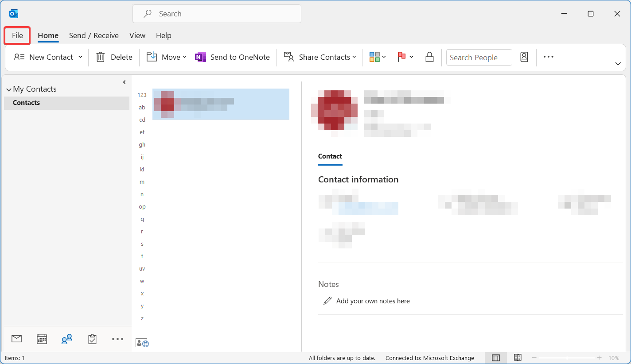
Task: Select the blurred contact in list
Action: pos(221,104)
